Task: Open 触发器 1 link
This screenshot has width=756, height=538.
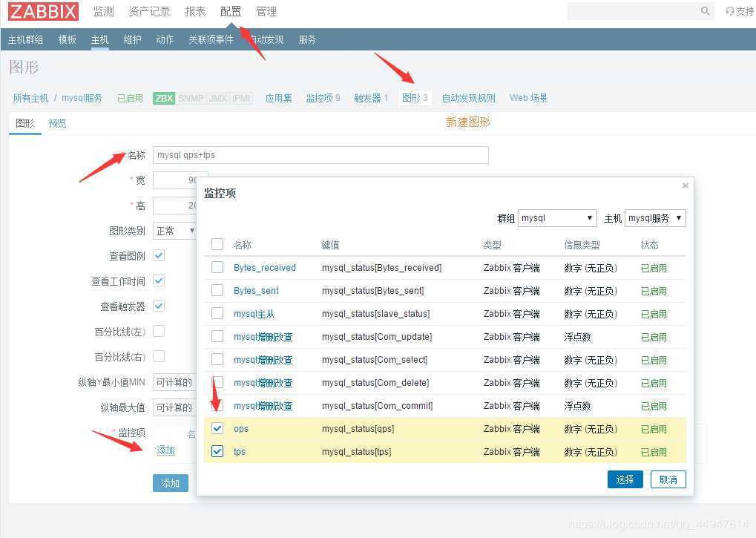Action: [371, 99]
